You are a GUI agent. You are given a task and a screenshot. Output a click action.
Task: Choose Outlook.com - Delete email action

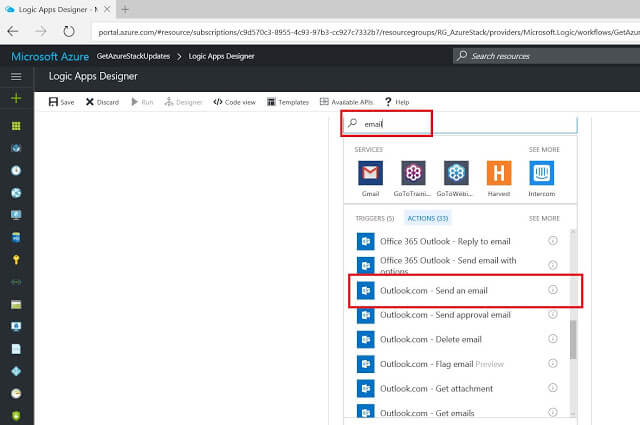coord(457,339)
